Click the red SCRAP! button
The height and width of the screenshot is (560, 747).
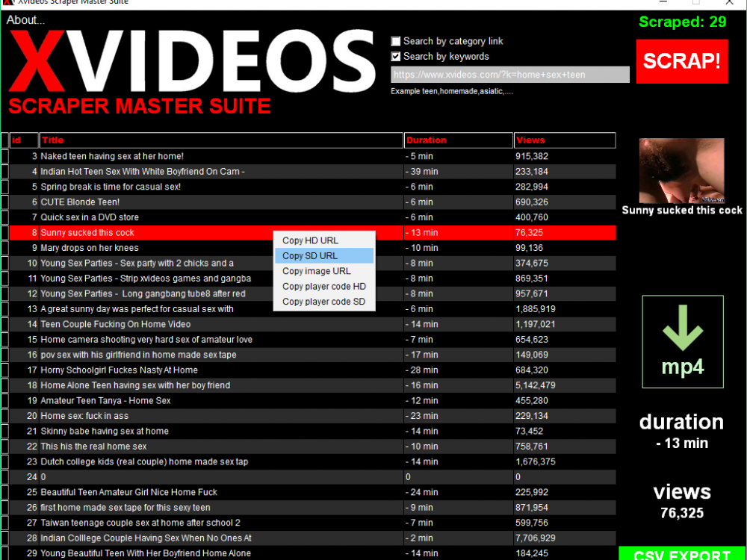click(x=682, y=61)
